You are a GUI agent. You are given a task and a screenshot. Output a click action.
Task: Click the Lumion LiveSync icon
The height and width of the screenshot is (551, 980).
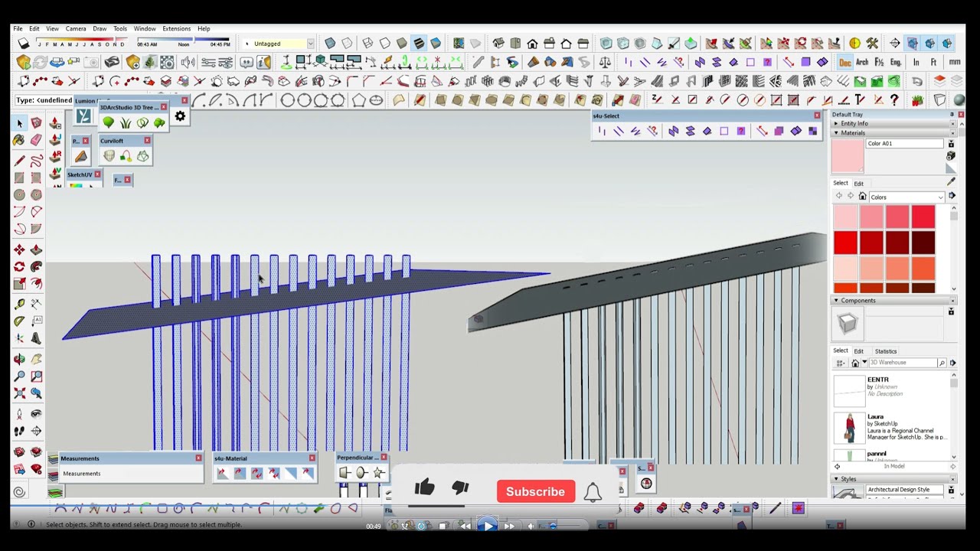coord(83,116)
